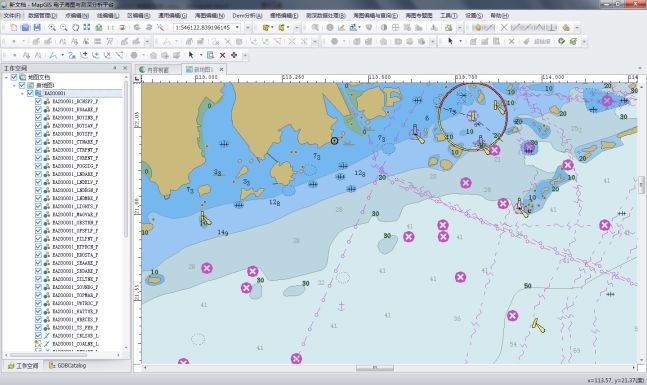This screenshot has height=385, width=647.
Task: Open the Dem分析 menu
Action: 247,16
